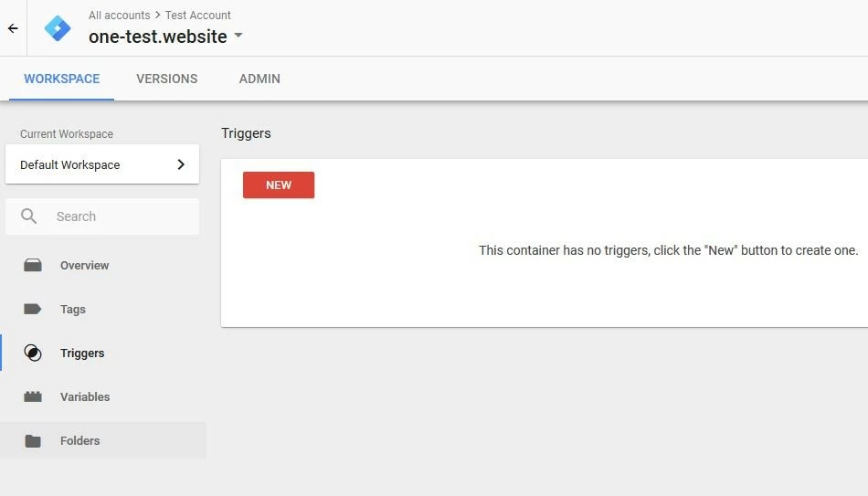The height and width of the screenshot is (496, 868).
Task: Click the Folders folder icon
Action: click(33, 441)
